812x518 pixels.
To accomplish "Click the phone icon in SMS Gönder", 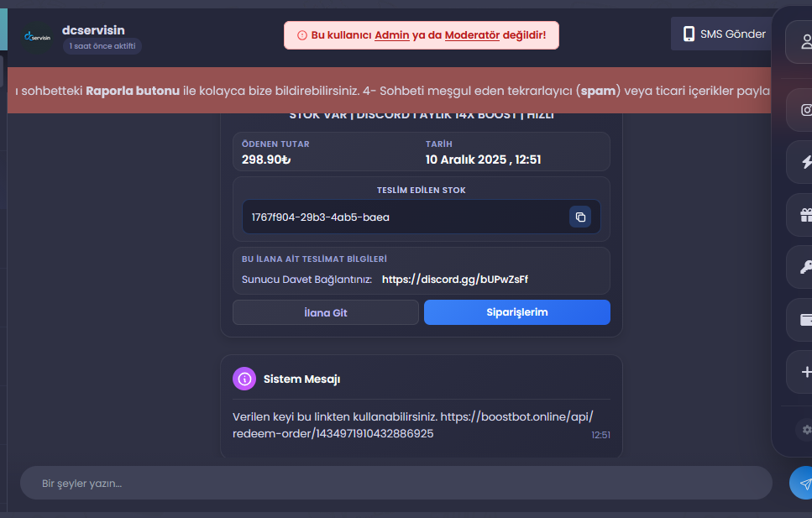I will point(689,34).
